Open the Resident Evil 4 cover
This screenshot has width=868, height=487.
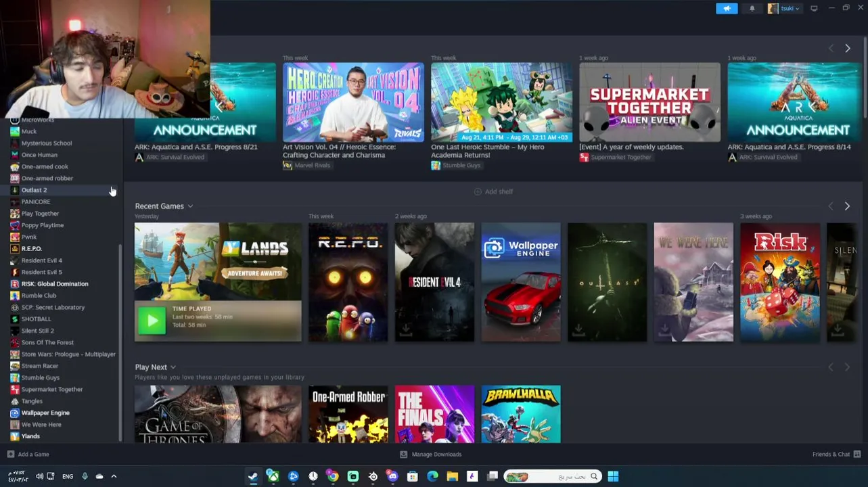(434, 282)
